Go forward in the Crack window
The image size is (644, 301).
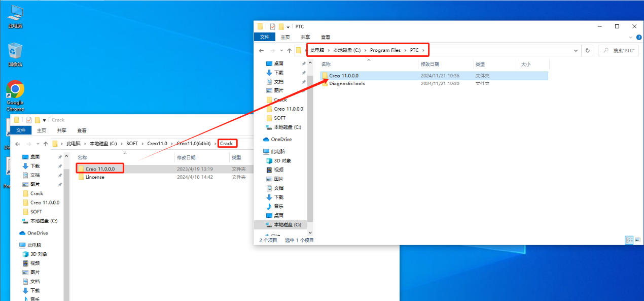[29, 144]
